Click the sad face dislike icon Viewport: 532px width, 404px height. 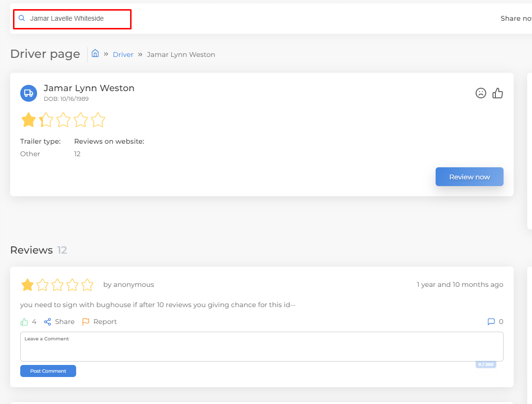coord(480,93)
